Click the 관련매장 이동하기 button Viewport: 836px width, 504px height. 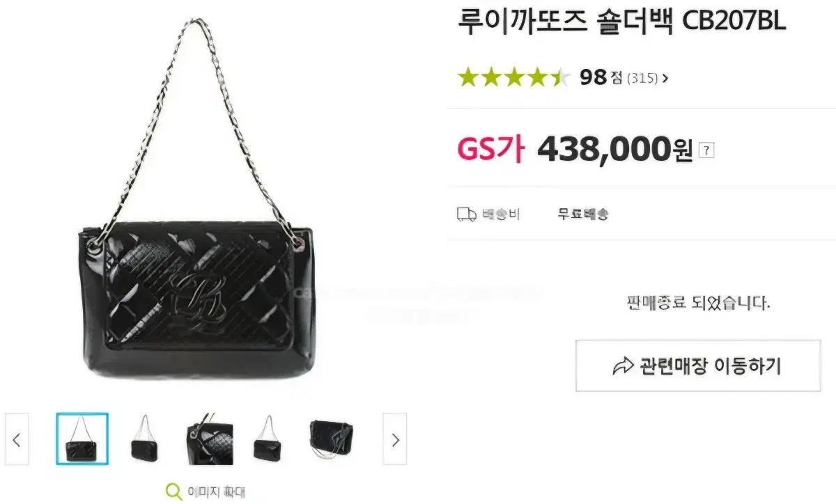pos(698,365)
